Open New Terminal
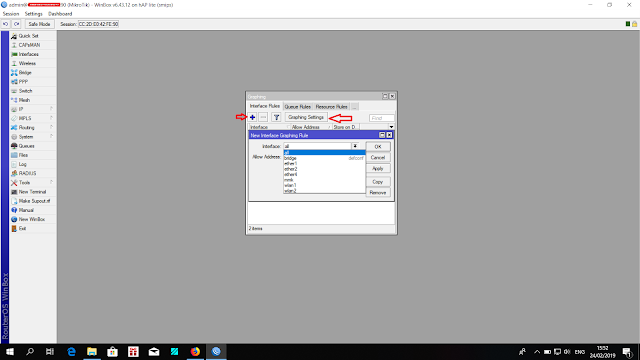 pos(33,192)
